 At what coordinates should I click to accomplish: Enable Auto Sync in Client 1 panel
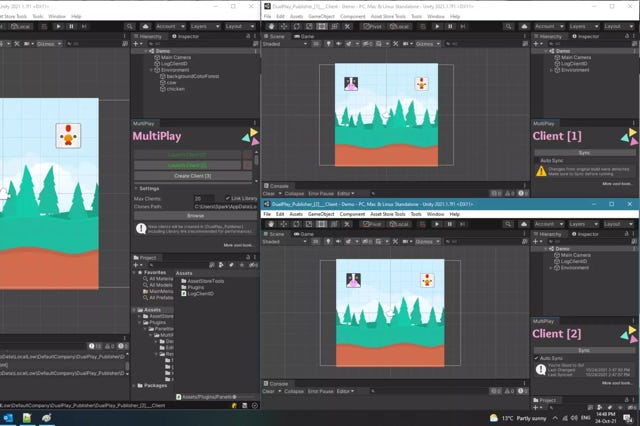click(536, 160)
